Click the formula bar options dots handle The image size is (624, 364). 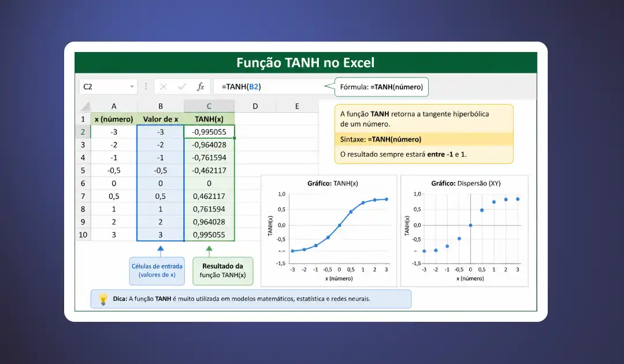[146, 87]
